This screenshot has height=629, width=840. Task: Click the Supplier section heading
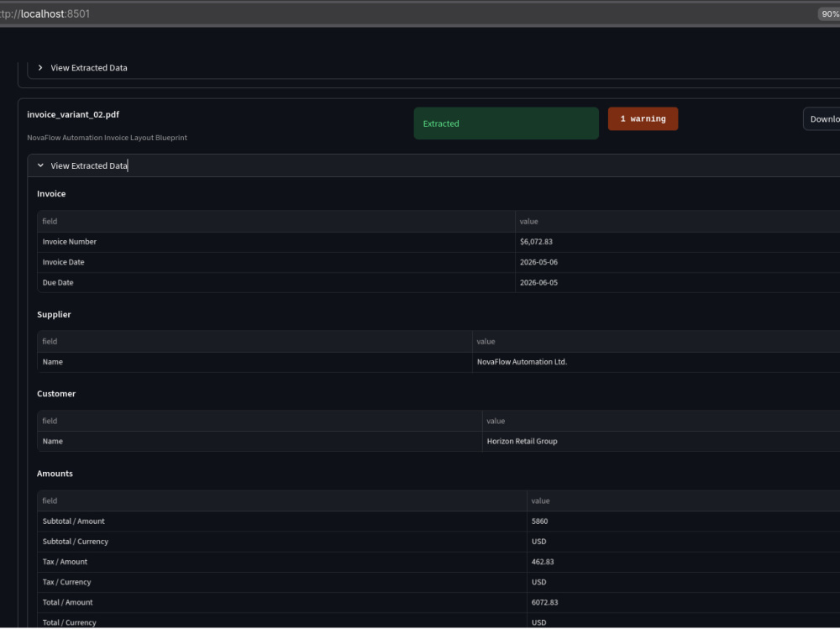54,314
